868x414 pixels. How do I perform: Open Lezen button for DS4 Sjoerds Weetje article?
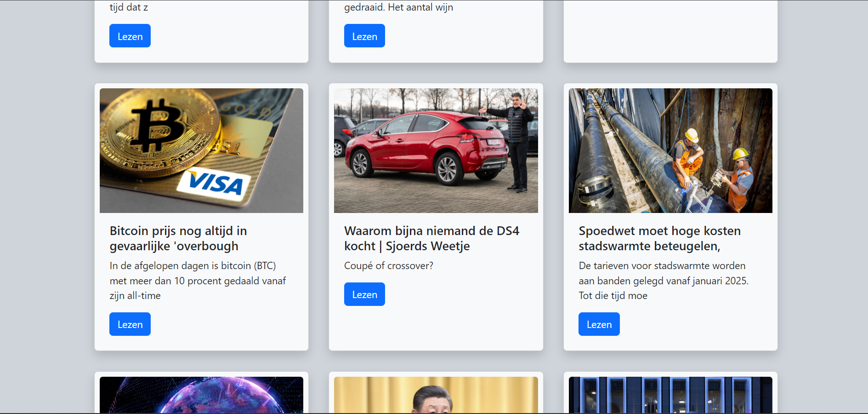tap(364, 294)
